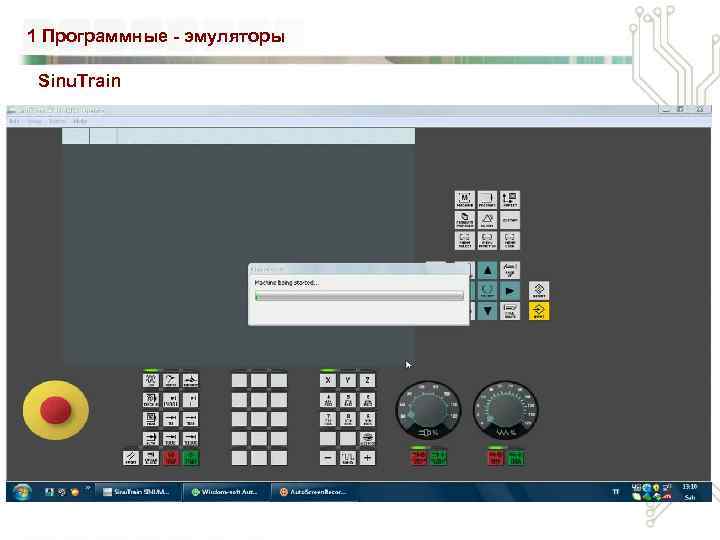Click the MENU USER key

coord(510,240)
